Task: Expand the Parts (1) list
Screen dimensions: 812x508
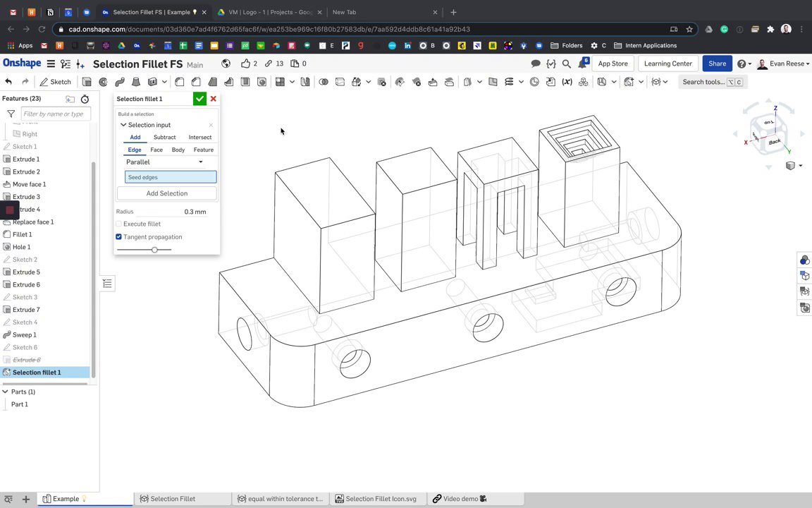Action: [x=6, y=392]
